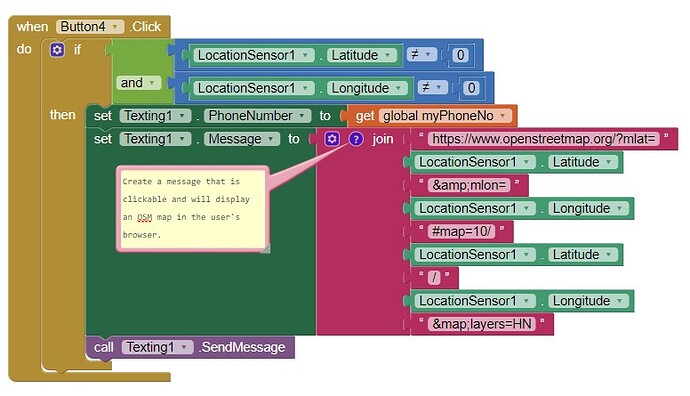Open LocationSensor1 dropdown in Latitude ≠ 0 comparison
690x396 pixels.
click(254, 55)
